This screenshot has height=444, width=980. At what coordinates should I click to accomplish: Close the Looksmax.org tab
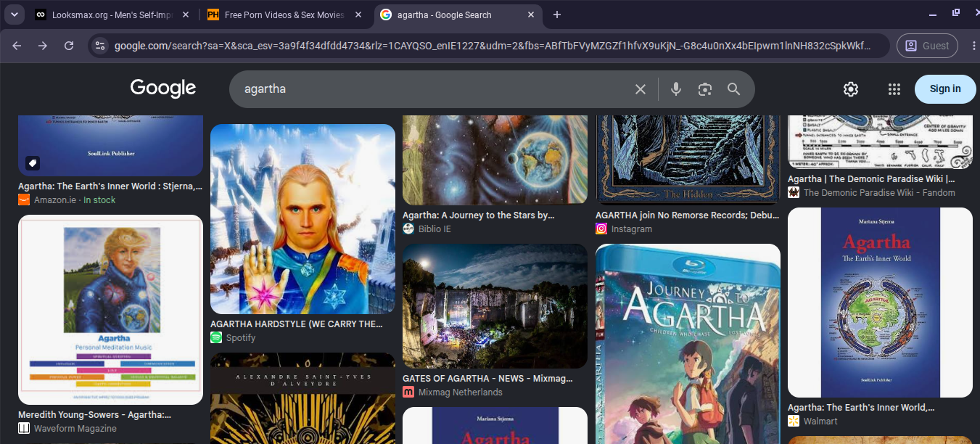pos(186,15)
